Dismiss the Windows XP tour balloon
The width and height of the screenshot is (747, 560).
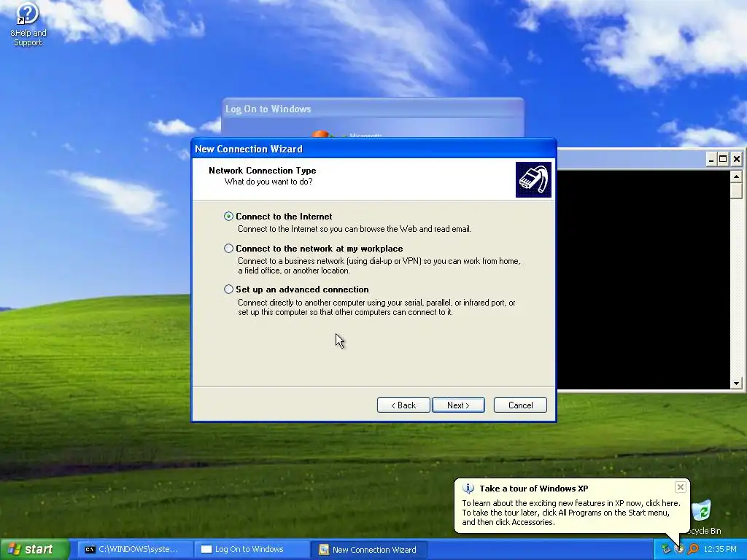(681, 487)
